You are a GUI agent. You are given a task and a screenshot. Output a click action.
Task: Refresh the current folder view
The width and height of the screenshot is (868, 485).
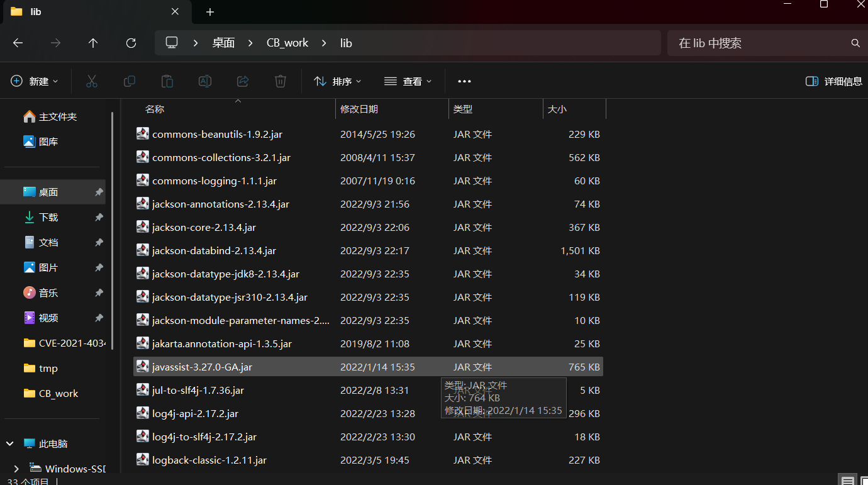point(131,43)
